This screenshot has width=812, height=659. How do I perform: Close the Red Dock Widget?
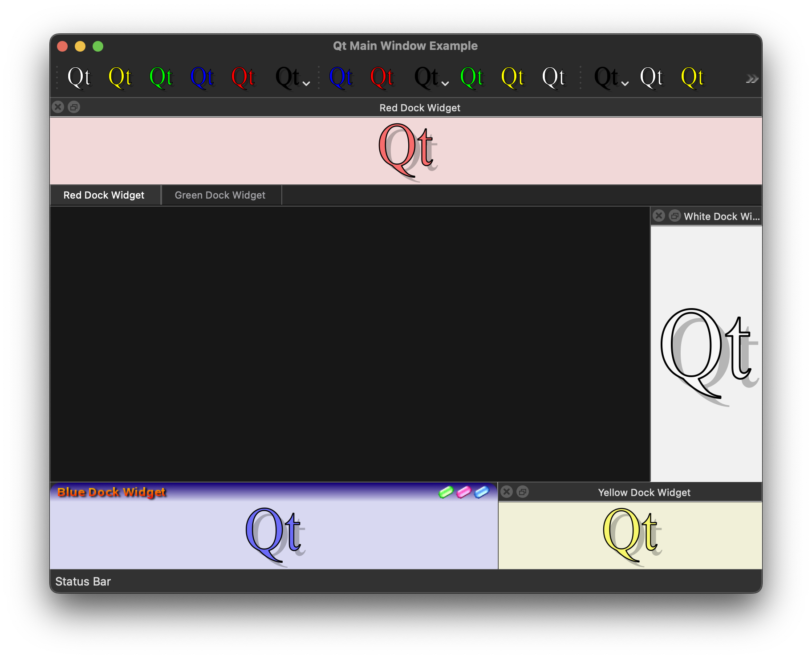58,107
